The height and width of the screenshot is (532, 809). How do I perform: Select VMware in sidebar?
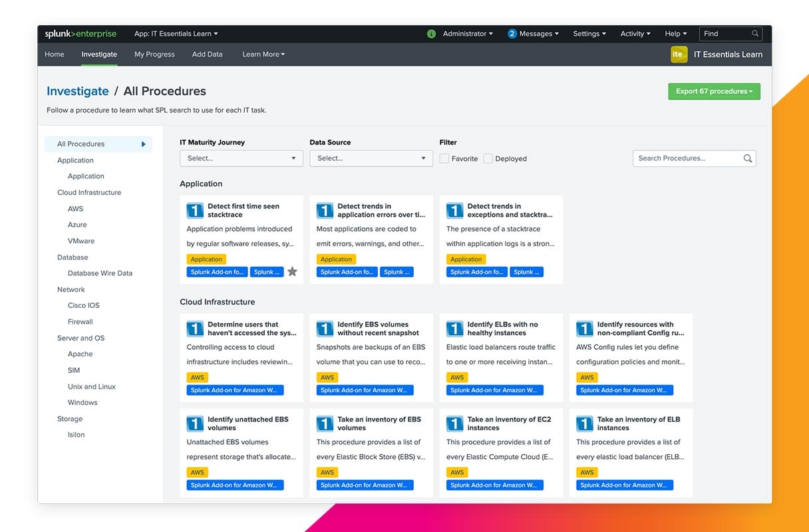click(x=81, y=241)
